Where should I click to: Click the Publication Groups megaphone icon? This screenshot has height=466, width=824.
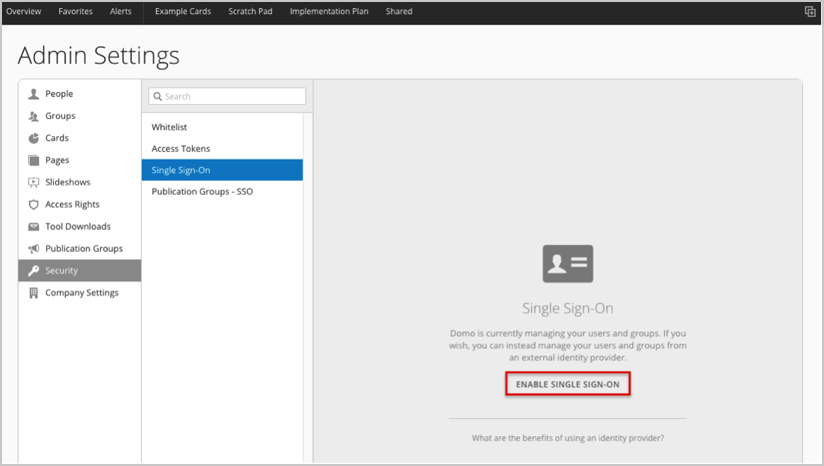pos(34,249)
